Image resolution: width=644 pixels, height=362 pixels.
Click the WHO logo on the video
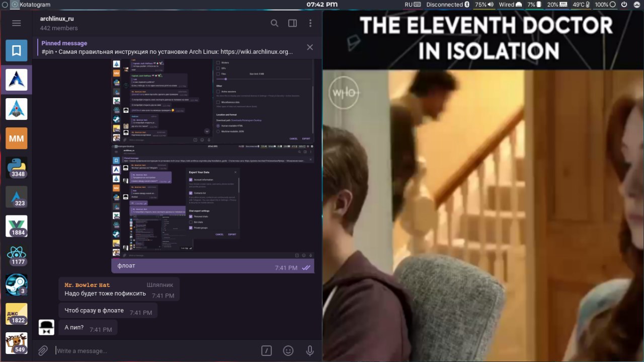[344, 93]
